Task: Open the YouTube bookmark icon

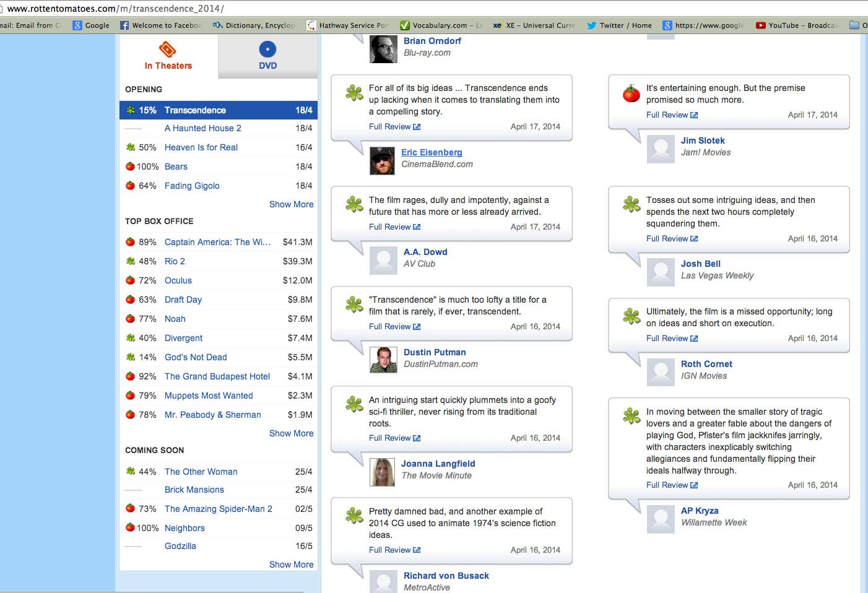Action: 761,25
